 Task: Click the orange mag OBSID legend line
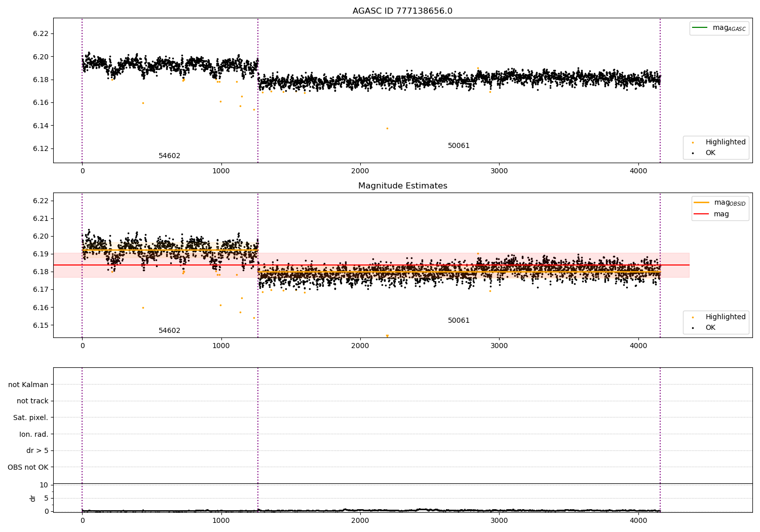702,203
